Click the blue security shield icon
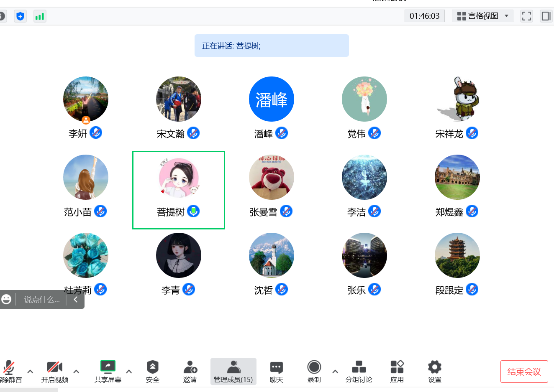 click(x=20, y=16)
